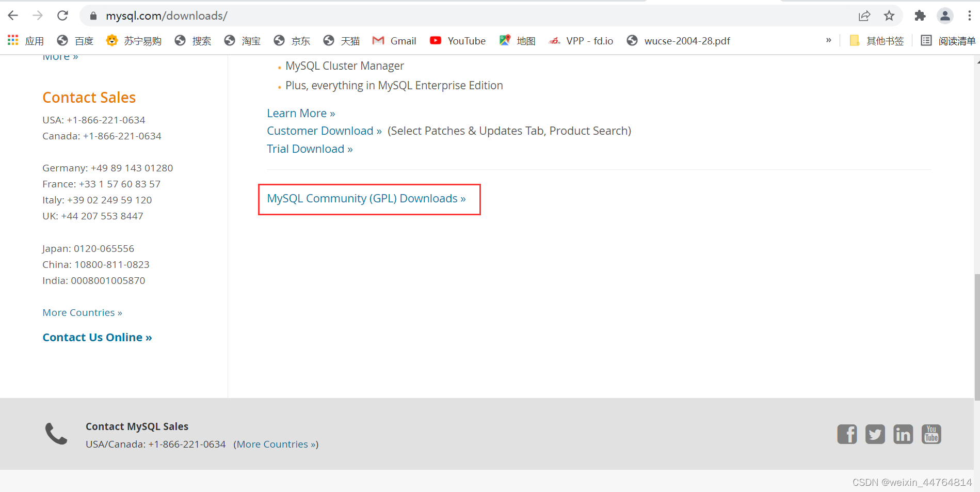The width and height of the screenshot is (980, 492).
Task: Open the 淘宝 bookmark
Action: coord(243,41)
